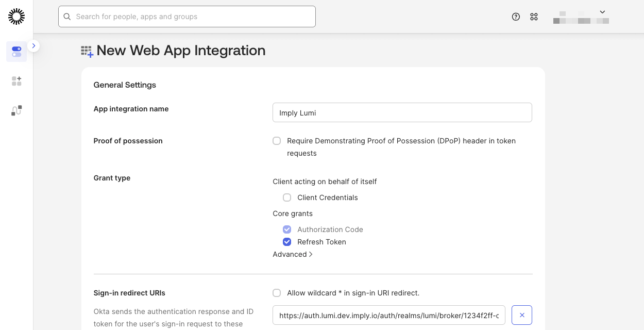
Task: Enable Allow wildcard in sign-in URI redirect
Action: point(277,293)
